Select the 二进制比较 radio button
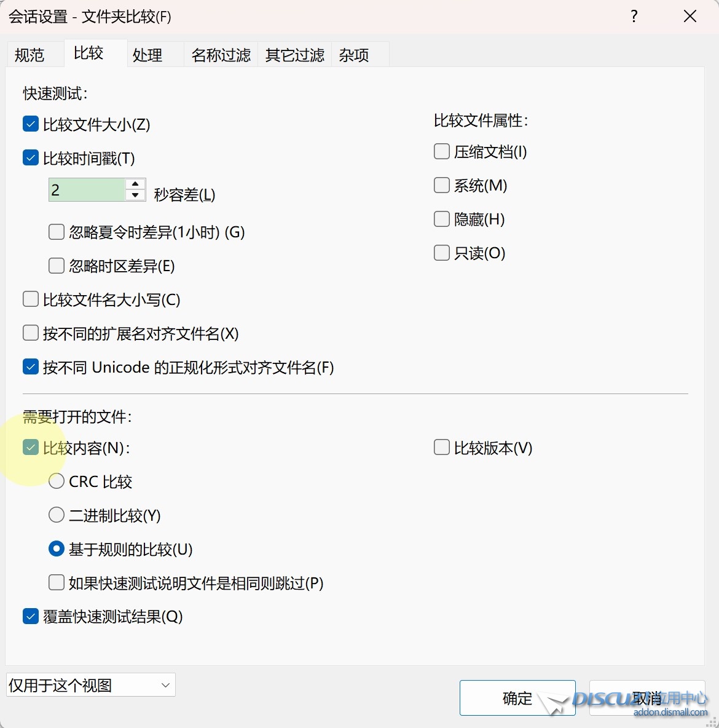The image size is (719, 728). coord(57,515)
